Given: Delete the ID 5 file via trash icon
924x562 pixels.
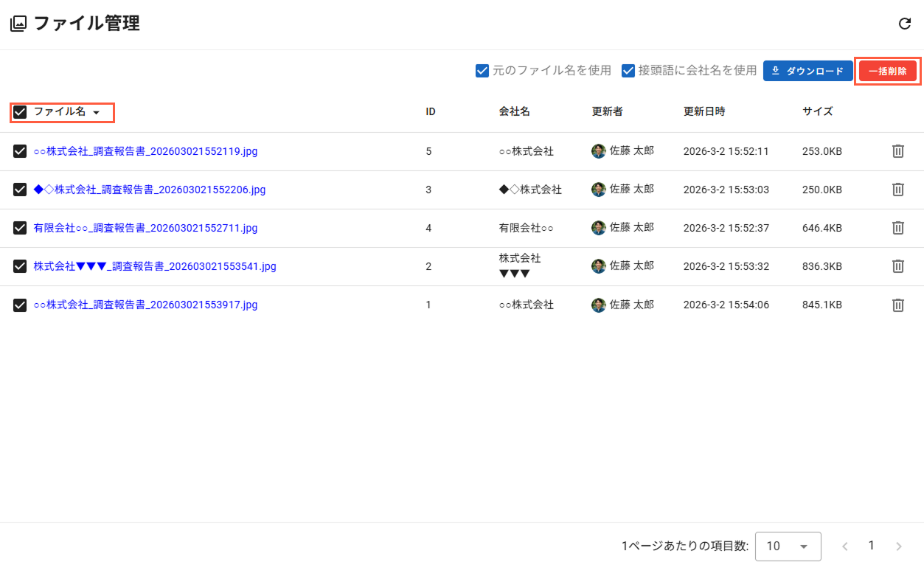Looking at the screenshot, I should [x=897, y=151].
